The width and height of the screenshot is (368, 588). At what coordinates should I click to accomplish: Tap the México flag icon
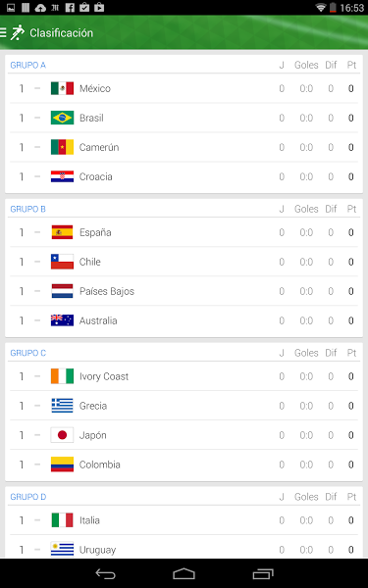pyautogui.click(x=62, y=88)
